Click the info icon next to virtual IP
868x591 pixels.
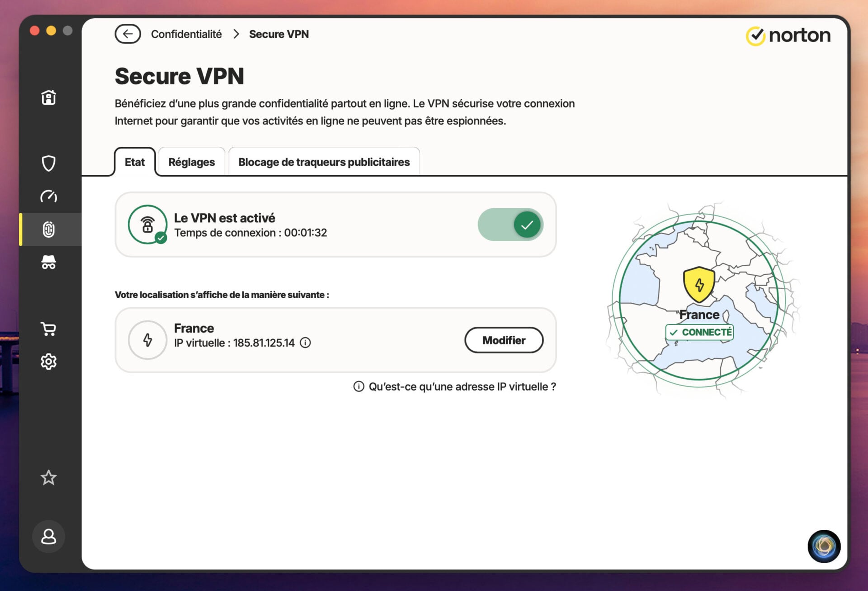[x=306, y=343]
